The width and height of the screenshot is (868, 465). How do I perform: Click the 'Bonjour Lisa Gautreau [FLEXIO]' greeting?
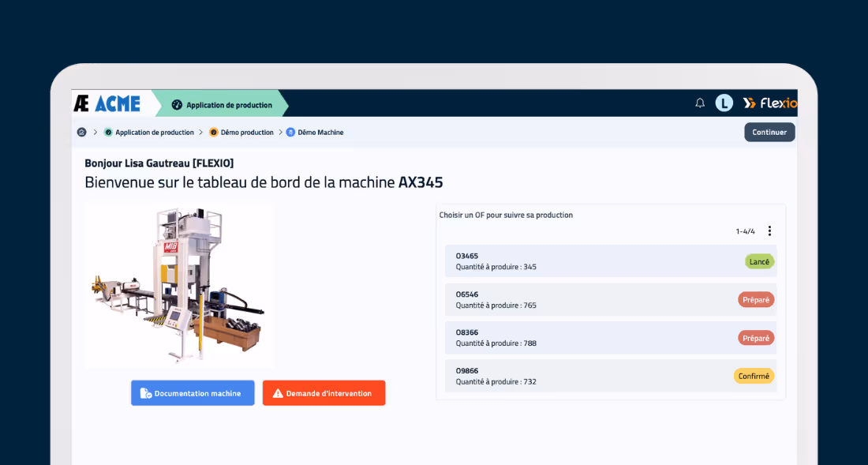coord(159,163)
